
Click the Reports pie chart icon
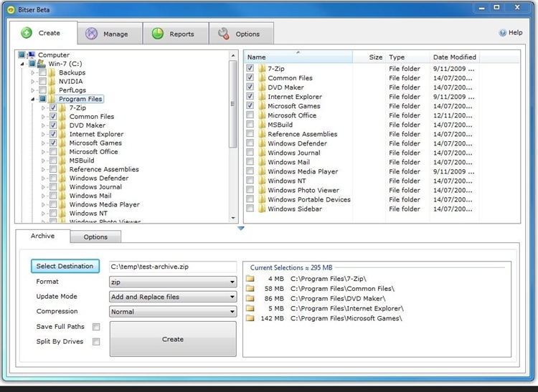click(x=156, y=34)
